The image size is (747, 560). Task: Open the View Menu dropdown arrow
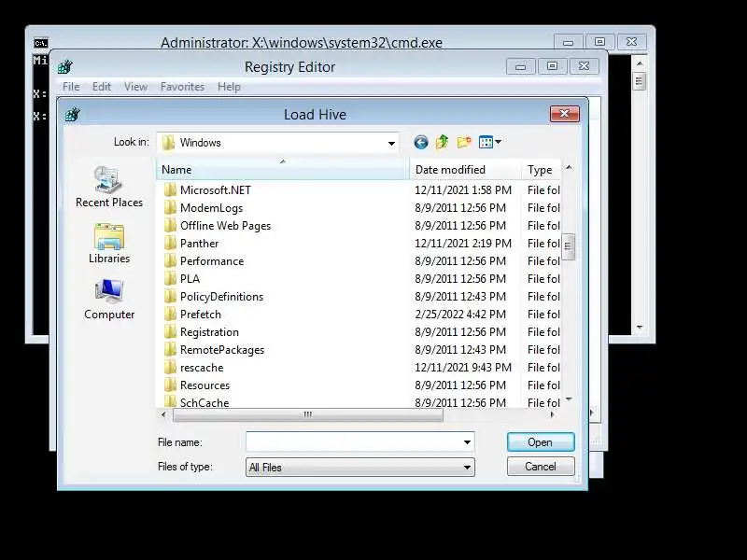(x=498, y=142)
